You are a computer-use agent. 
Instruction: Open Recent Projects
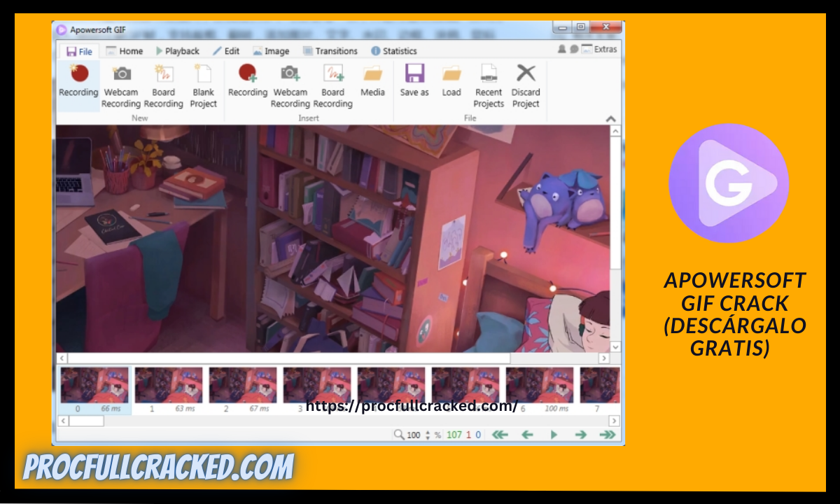(x=489, y=85)
